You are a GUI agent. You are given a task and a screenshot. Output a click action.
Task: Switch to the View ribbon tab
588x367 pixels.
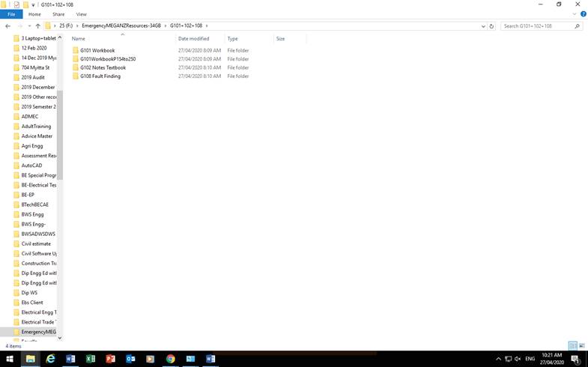(x=82, y=14)
